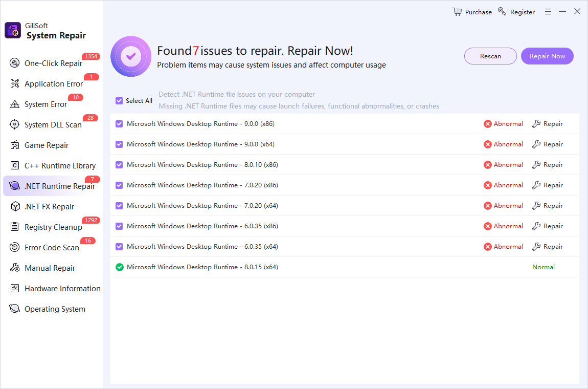Click 'Detect .NET Runtime file issues' description text

pyautogui.click(x=237, y=94)
